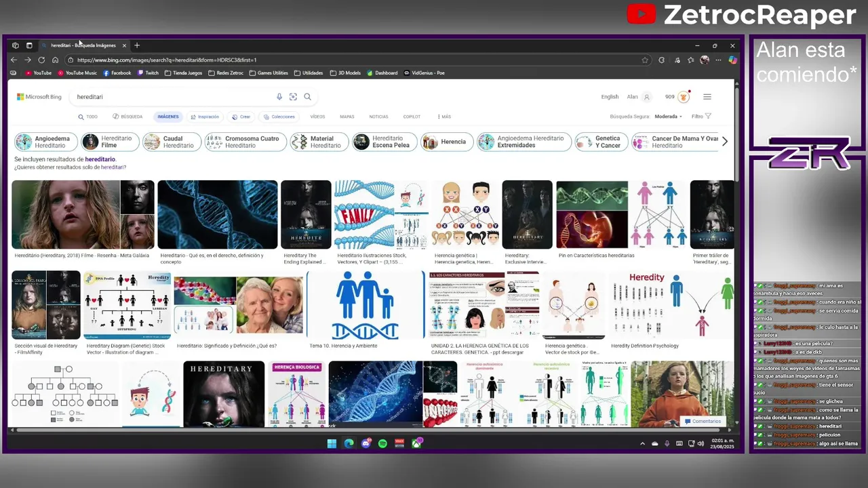Open the Alan account profile icon

tap(646, 97)
